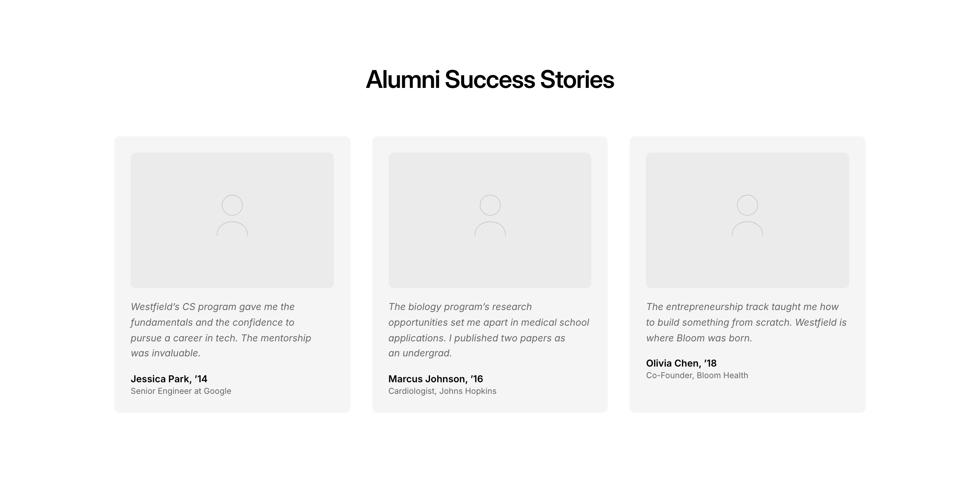Click the "Senior Engineer at Google" subtitle
The image size is (980, 479).
coord(181,391)
